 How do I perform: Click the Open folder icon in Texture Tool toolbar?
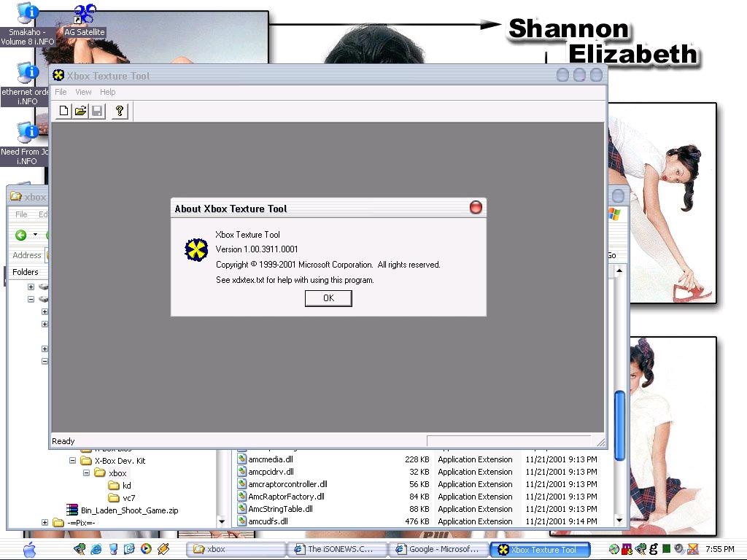(80, 112)
